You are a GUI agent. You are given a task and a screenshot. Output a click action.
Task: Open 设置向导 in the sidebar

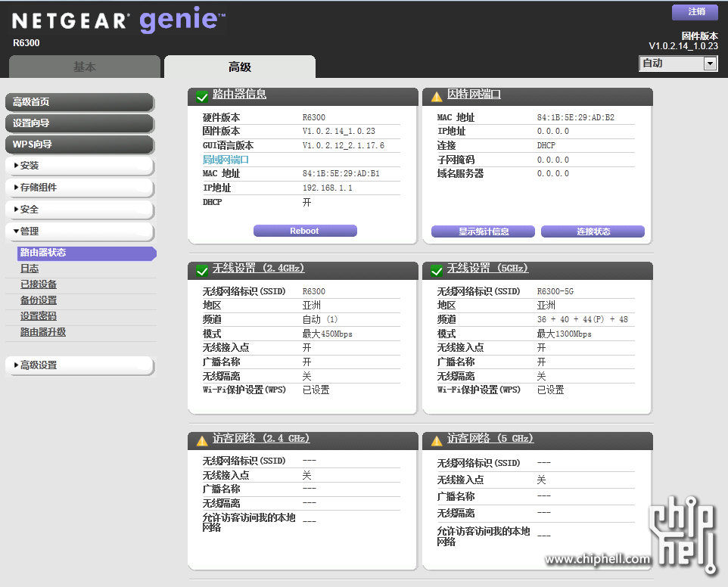pyautogui.click(x=79, y=123)
